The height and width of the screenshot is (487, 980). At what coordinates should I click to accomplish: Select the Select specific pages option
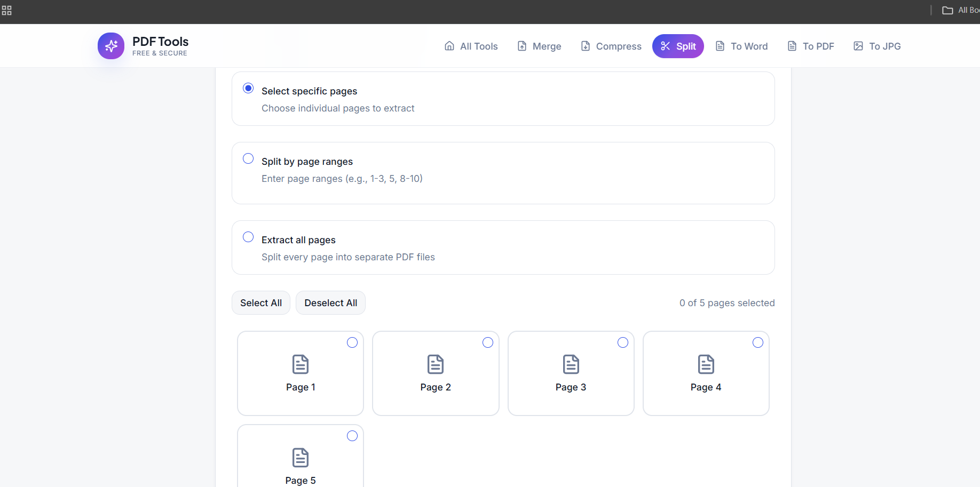[248, 88]
